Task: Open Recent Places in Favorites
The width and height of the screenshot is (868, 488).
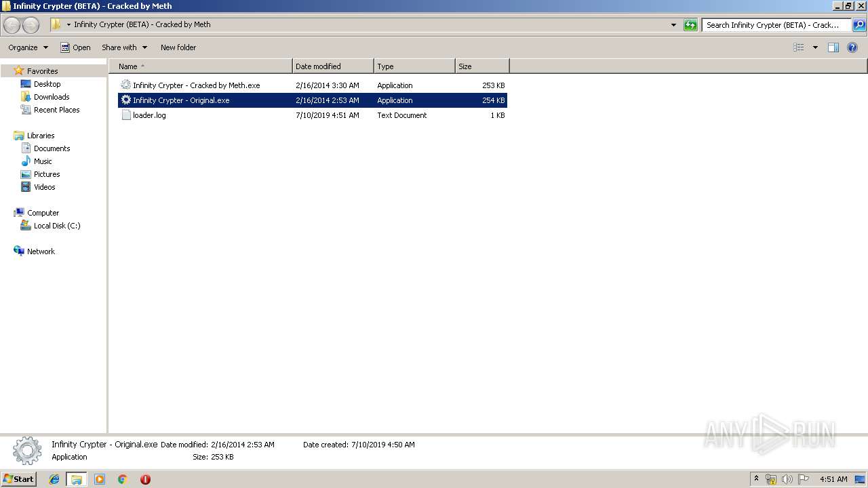Action: 56,110
